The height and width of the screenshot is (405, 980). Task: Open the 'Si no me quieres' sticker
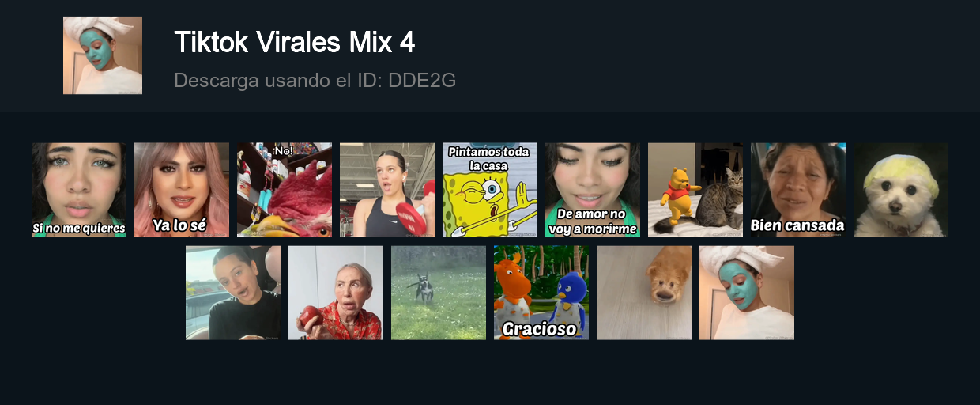(x=79, y=190)
